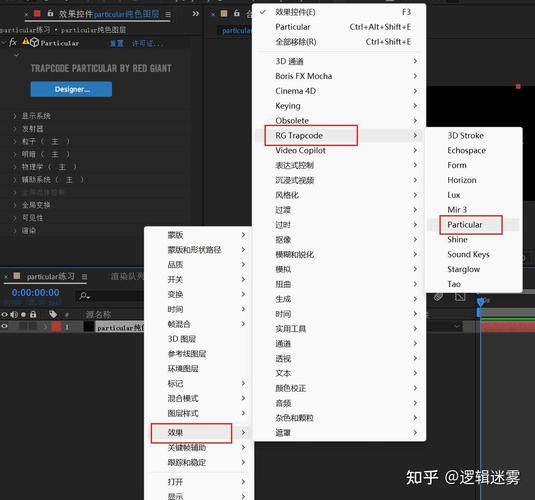This screenshot has width=535, height=500.
Task: Click the video eye column header icon
Action: point(5,314)
